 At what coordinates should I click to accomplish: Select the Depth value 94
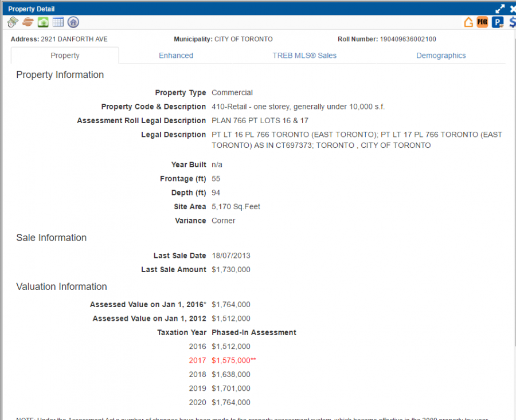point(216,193)
